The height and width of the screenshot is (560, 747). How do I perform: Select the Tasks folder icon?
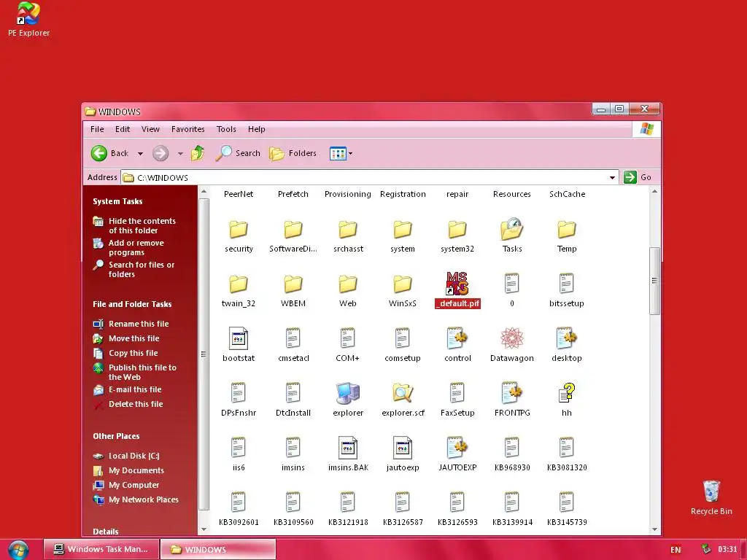tap(512, 229)
